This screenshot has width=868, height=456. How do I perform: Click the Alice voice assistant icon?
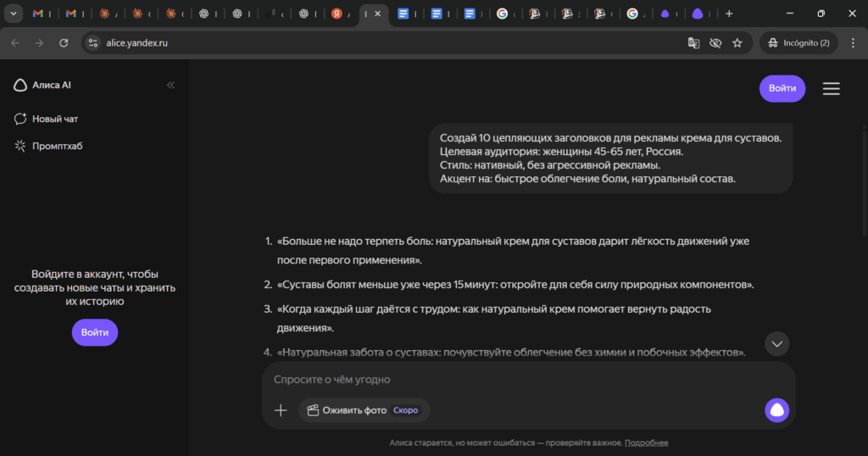776,410
